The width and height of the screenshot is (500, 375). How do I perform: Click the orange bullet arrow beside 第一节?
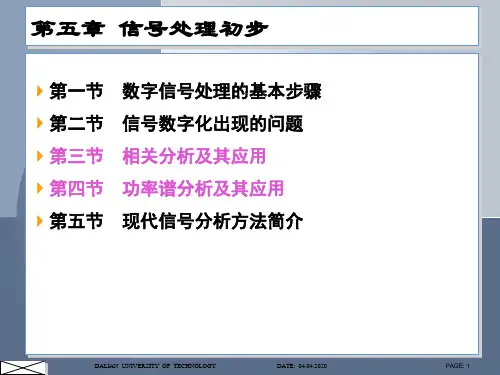tap(40, 91)
